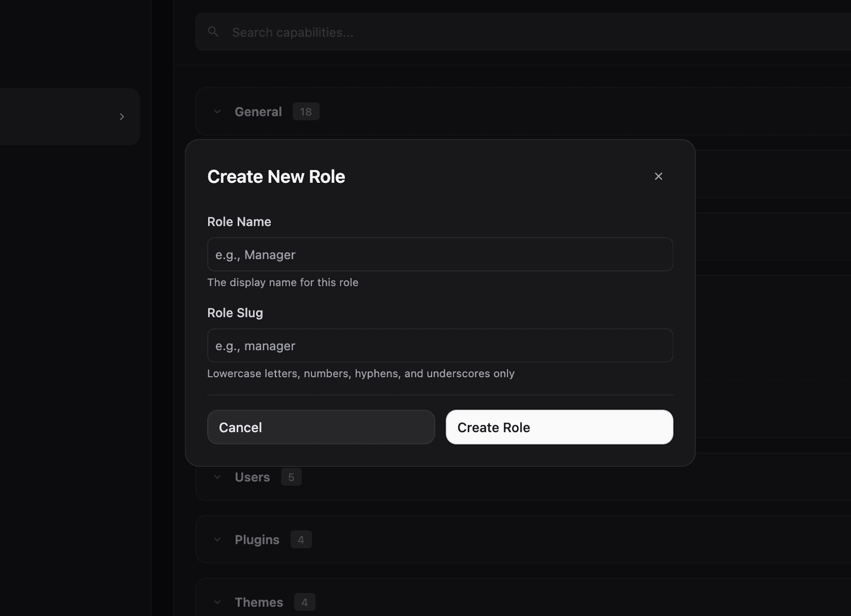
Task: Click the Role Slug input field
Action: pyautogui.click(x=439, y=345)
